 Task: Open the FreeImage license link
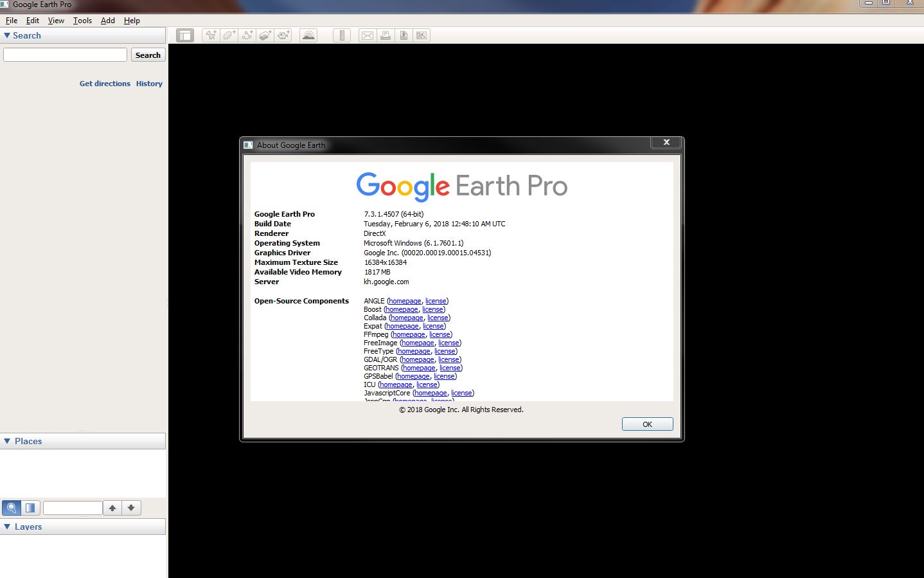coord(449,343)
